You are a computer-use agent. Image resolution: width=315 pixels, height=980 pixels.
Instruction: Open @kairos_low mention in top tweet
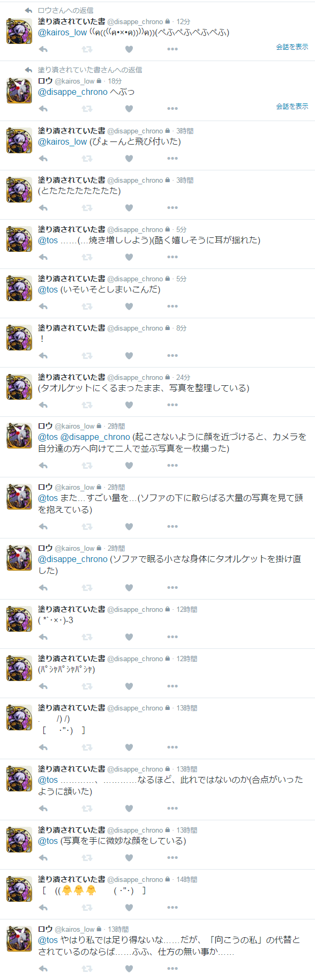click(x=62, y=32)
